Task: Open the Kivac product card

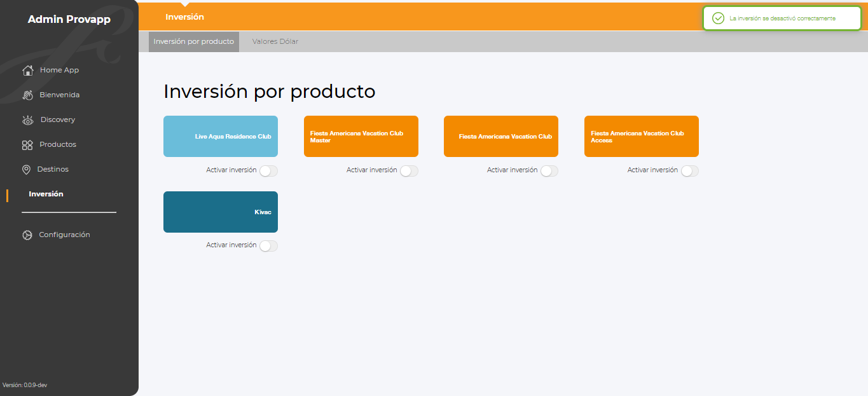Action: (221, 212)
